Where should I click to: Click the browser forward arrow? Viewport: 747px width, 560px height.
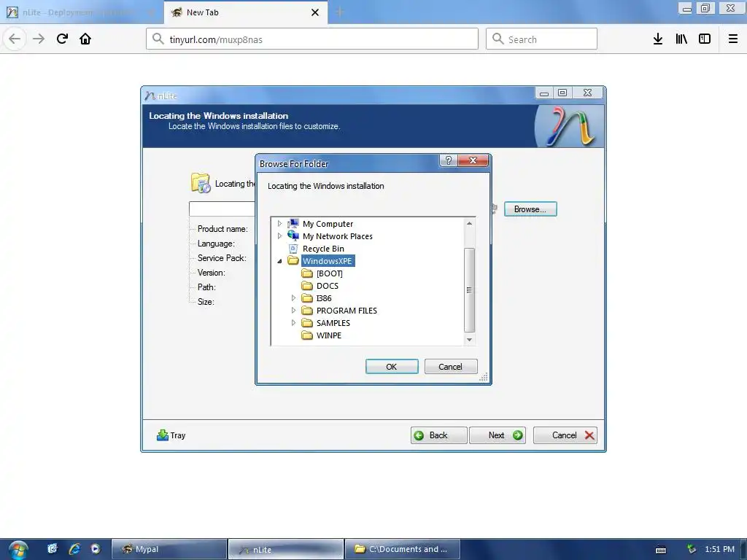39,39
